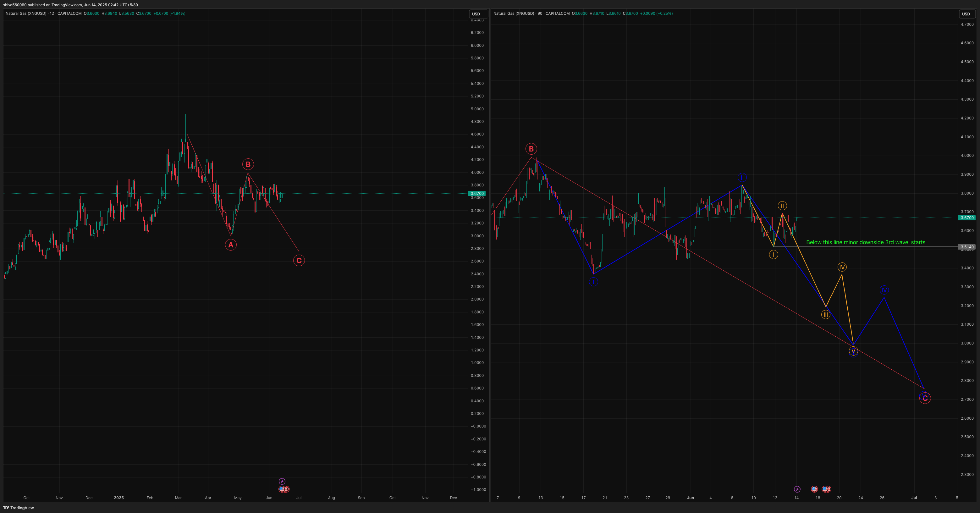The image size is (980, 513).
Task: Click the '26' date label on the 90-minute time axis
Action: [882, 498]
